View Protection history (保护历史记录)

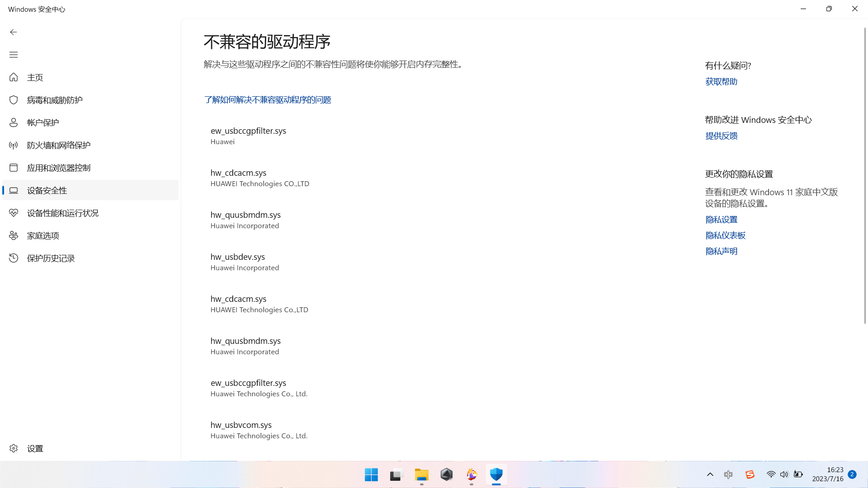51,258
